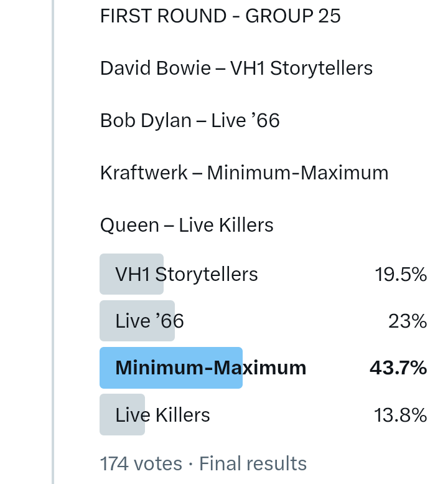Select the VH1 Storytellers poll result bar
This screenshot has height=484, width=448.
point(132,274)
